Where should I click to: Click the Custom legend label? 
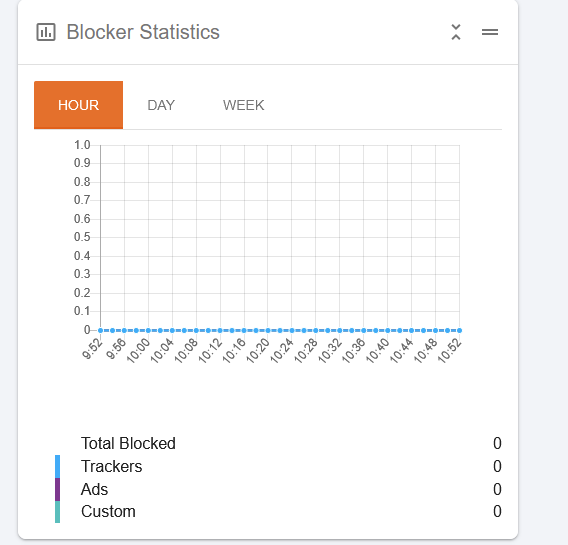[108, 512]
